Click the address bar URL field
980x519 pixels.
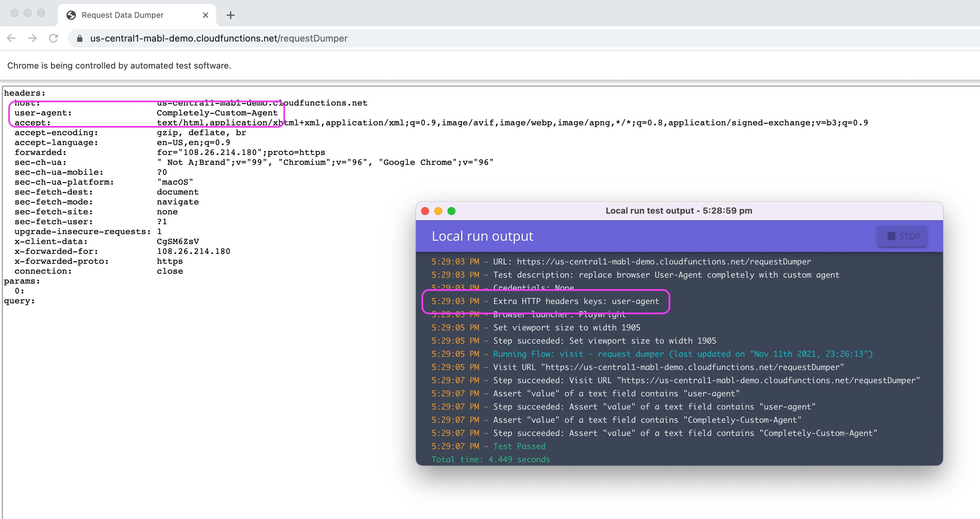pyautogui.click(x=219, y=39)
